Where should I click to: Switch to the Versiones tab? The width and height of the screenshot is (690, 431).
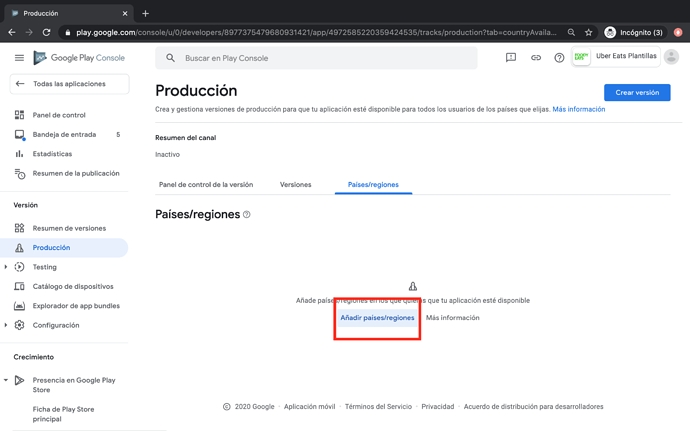pyautogui.click(x=295, y=185)
